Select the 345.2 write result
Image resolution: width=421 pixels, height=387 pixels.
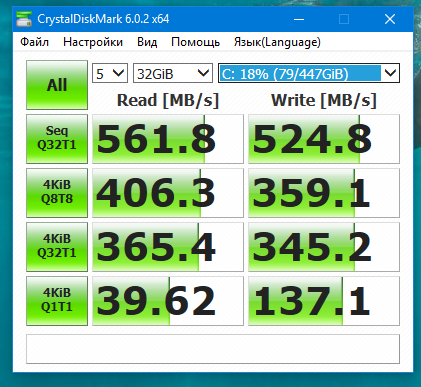(x=324, y=247)
